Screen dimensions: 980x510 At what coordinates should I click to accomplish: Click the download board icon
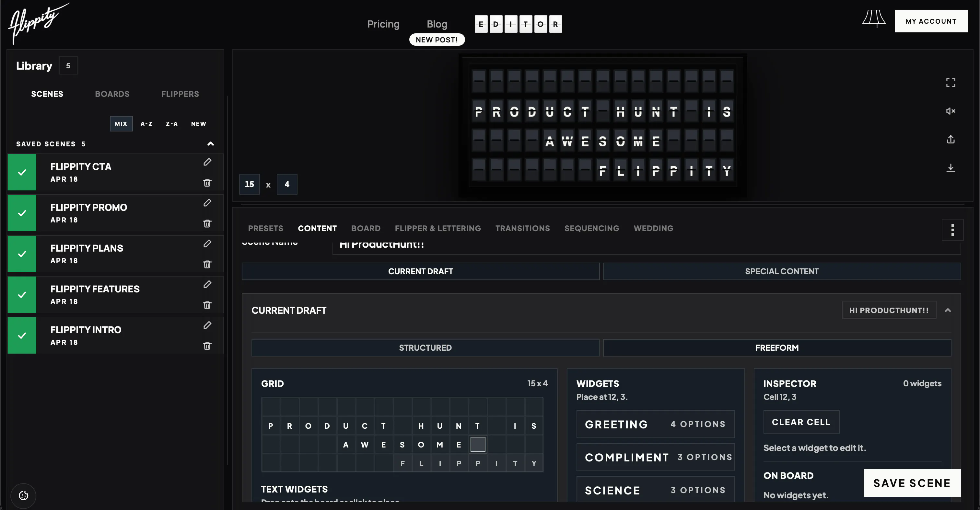coord(951,168)
